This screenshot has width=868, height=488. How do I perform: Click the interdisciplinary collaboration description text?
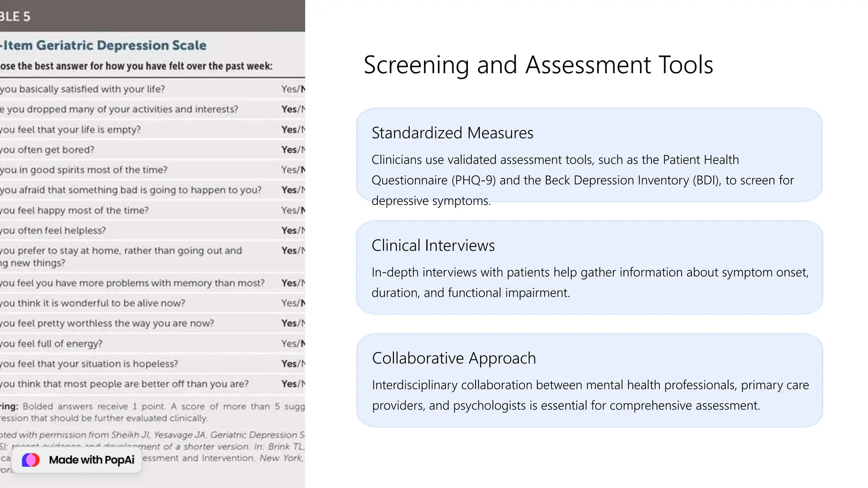tap(590, 395)
